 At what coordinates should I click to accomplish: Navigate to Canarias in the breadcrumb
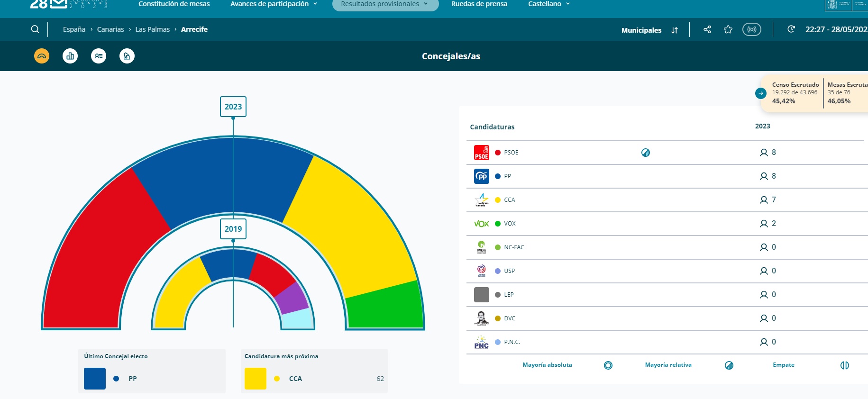coord(110,29)
